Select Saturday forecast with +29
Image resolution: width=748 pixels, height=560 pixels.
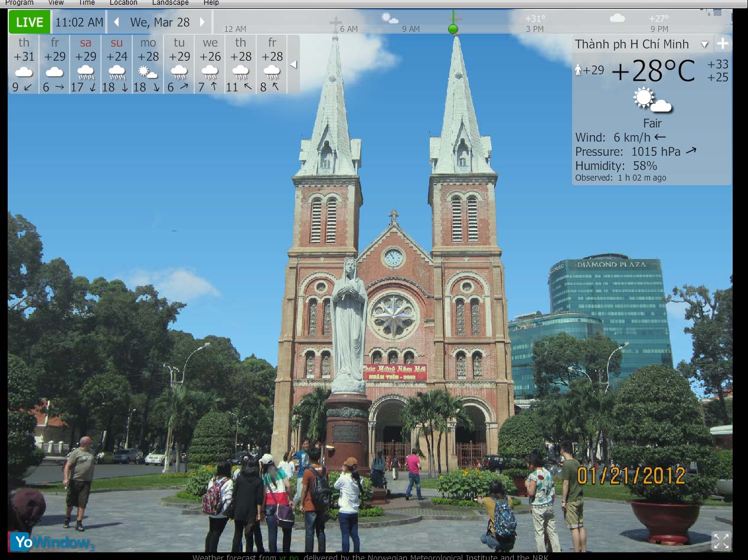(x=86, y=64)
